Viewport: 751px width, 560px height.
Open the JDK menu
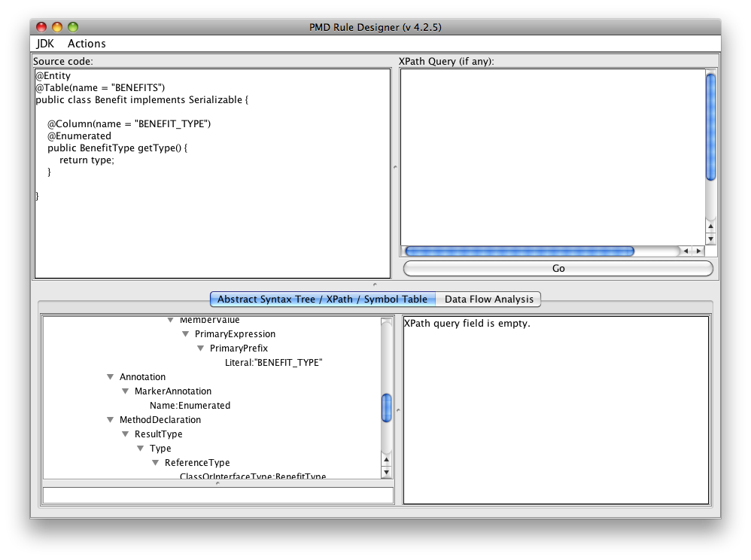tap(45, 44)
